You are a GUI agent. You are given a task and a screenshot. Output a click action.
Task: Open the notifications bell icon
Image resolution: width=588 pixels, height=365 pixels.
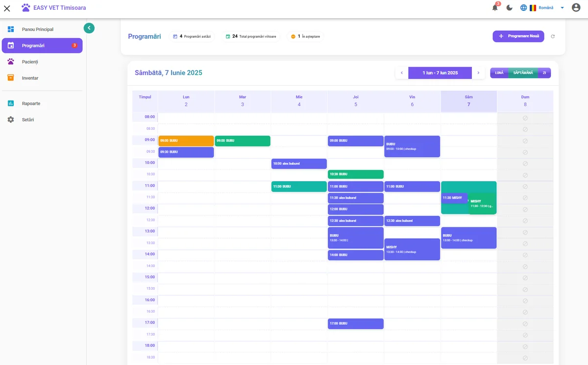[x=494, y=7]
